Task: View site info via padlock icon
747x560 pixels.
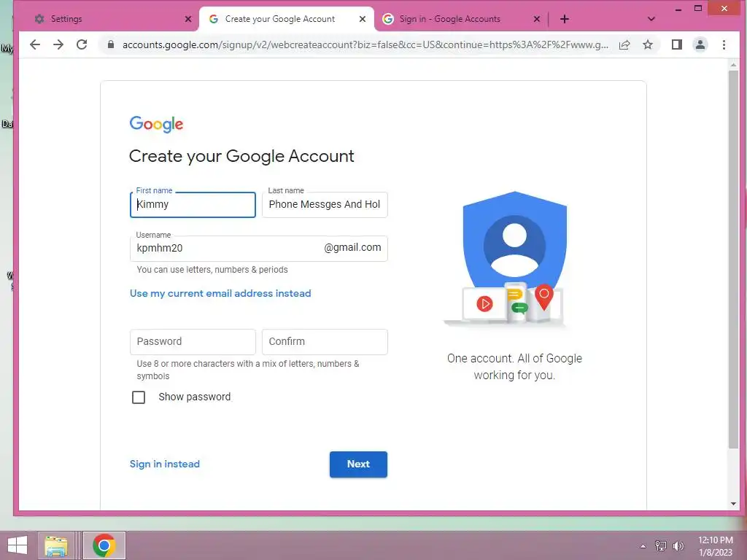Action: pos(111,44)
